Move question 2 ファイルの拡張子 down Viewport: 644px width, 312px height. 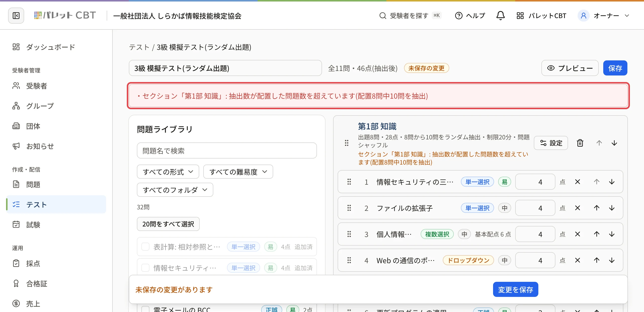612,208
